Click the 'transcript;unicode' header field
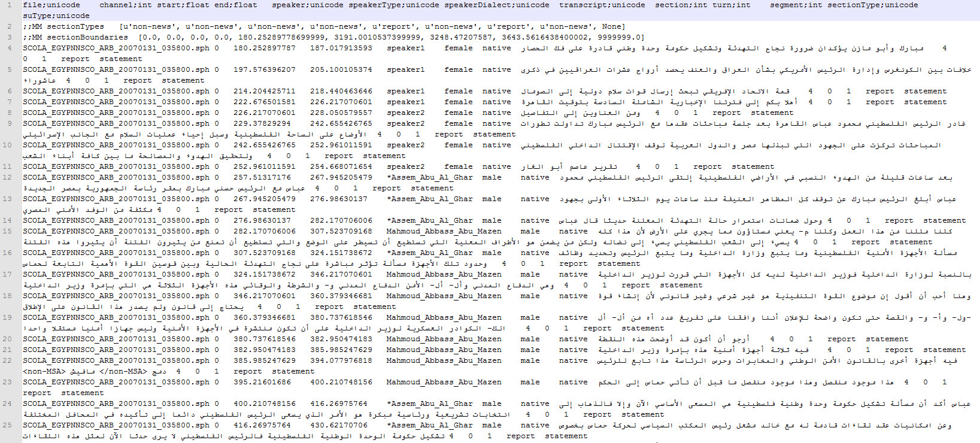 (602, 5)
